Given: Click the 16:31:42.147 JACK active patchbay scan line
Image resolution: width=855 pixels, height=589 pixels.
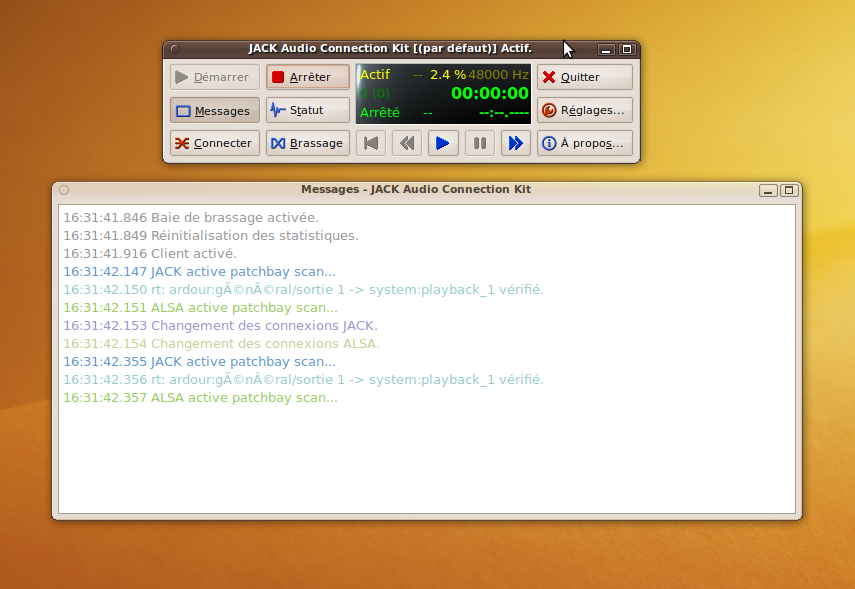Looking at the screenshot, I should (x=200, y=272).
